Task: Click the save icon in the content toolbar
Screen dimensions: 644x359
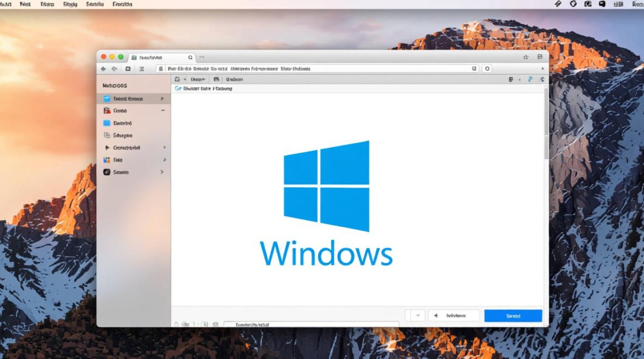Action: pyautogui.click(x=216, y=79)
